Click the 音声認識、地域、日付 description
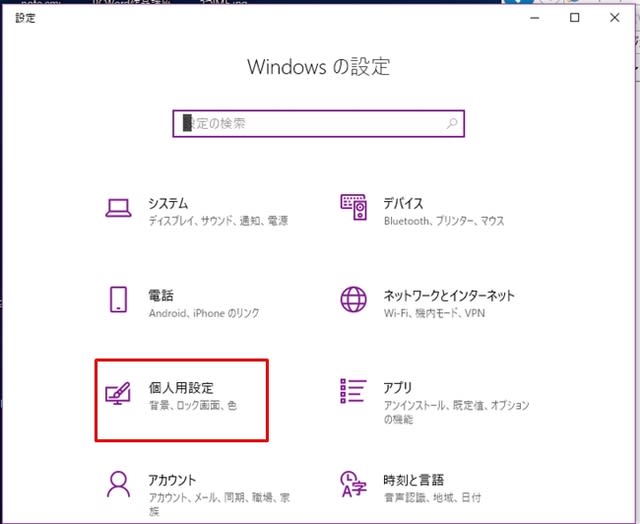 pos(433,497)
